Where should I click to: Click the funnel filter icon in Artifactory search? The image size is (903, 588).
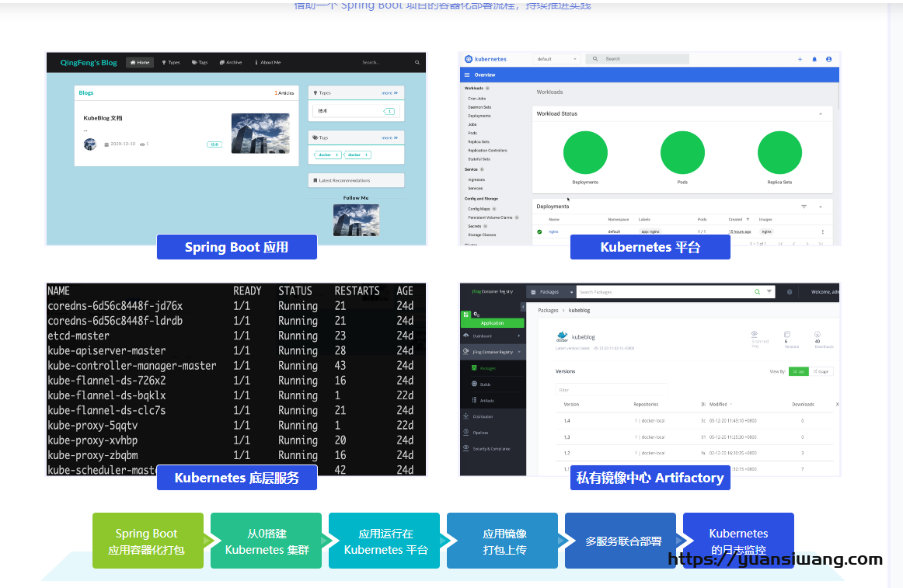[769, 292]
